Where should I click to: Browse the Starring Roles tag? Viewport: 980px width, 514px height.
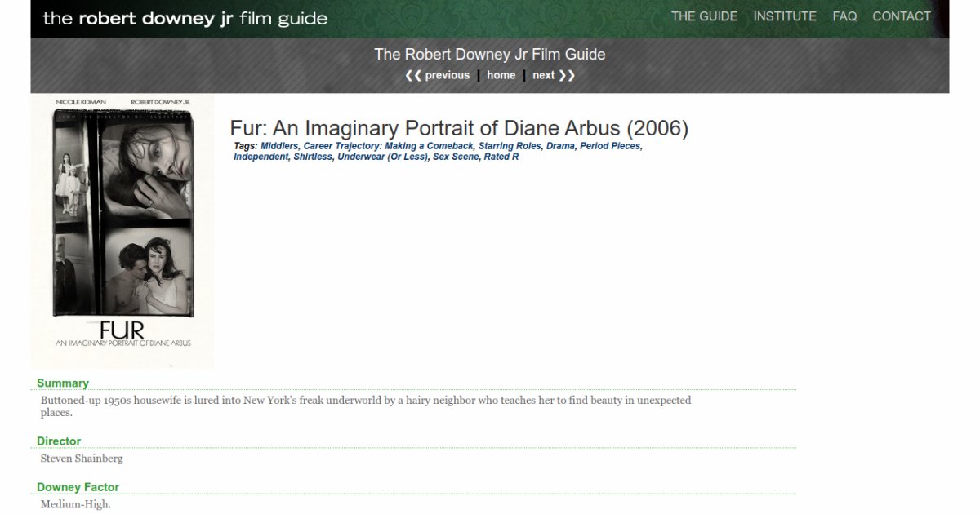[510, 146]
